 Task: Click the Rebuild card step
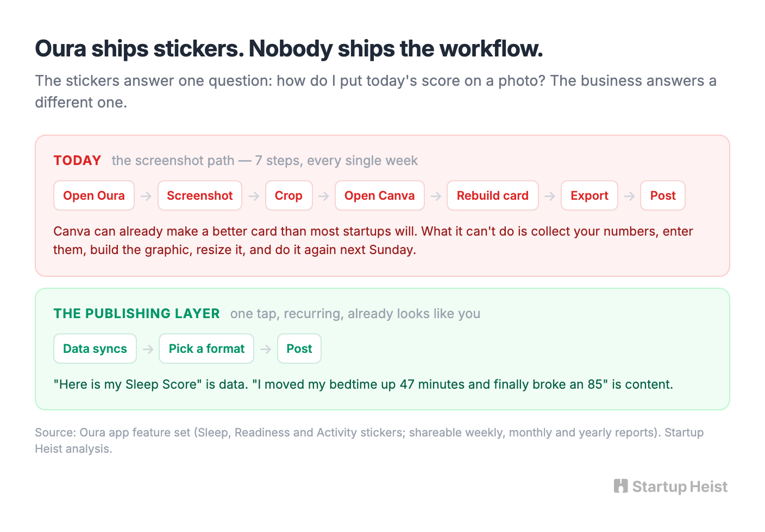pyautogui.click(x=493, y=195)
